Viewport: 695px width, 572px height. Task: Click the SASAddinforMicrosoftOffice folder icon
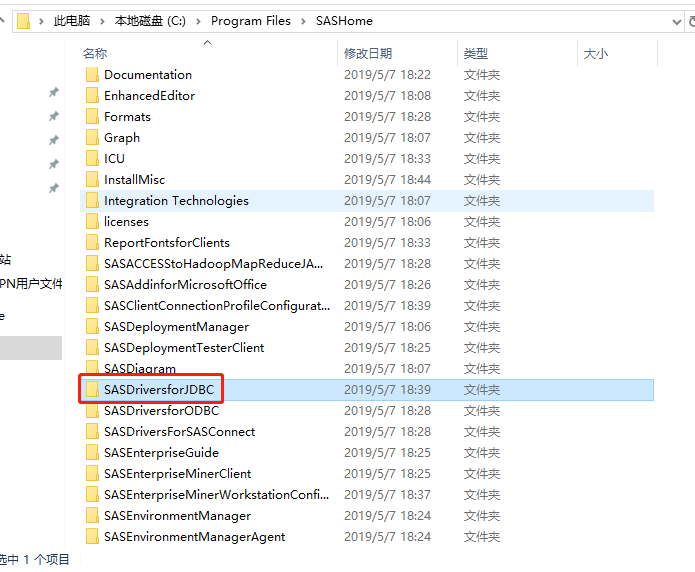pos(92,284)
